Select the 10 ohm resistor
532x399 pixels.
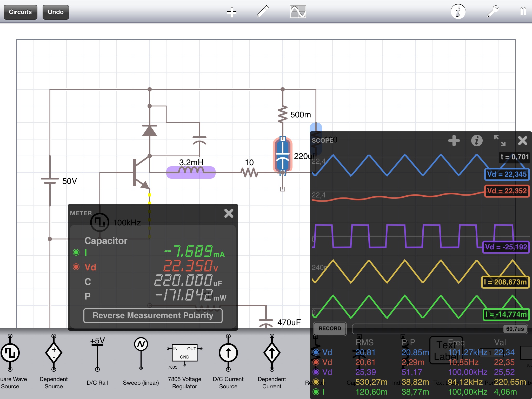click(x=249, y=172)
